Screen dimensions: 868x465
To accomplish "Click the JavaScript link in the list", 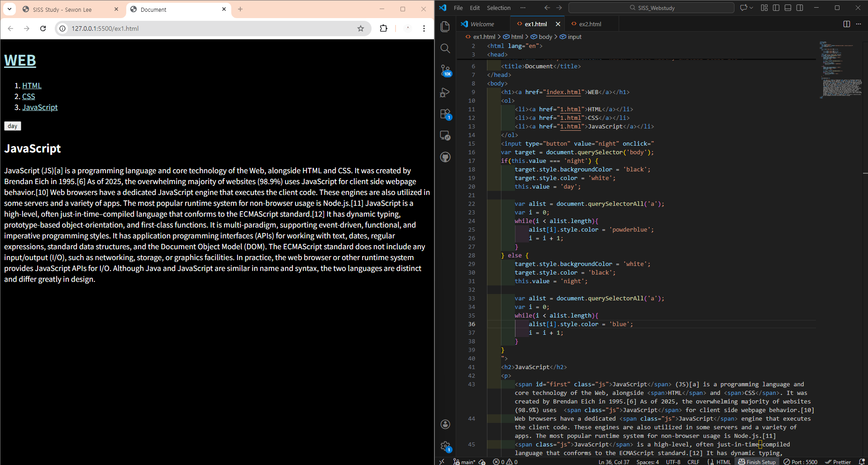I will 40,107.
